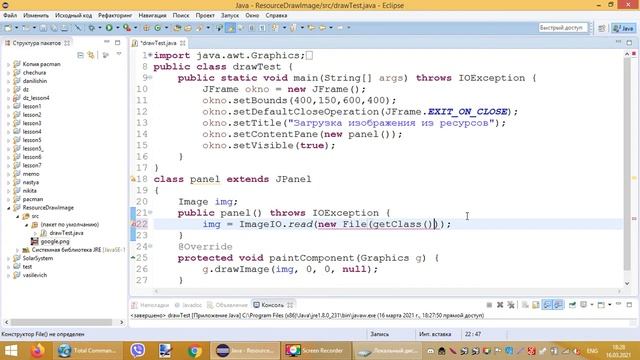The height and width of the screenshot is (360, 640).
Task: Collapse the ResourceDrawImage project
Action: pos(9,208)
